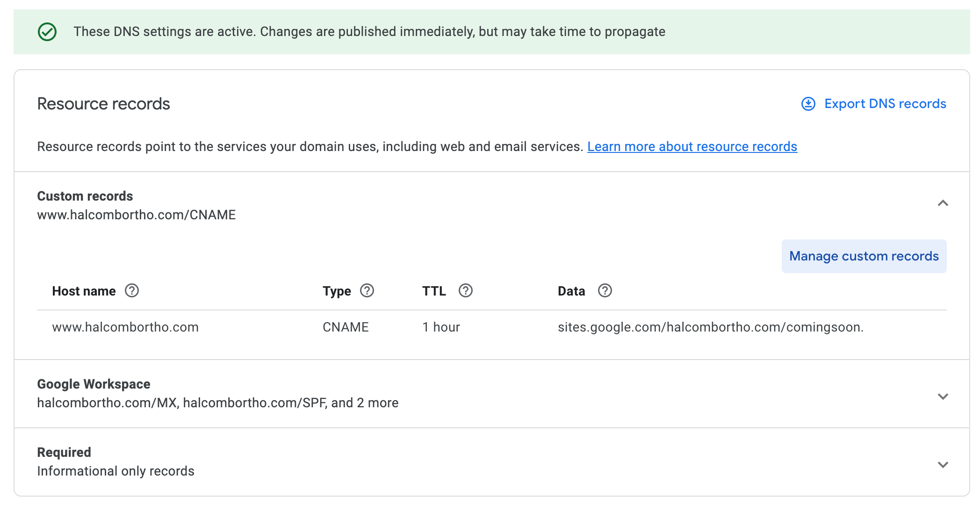The width and height of the screenshot is (980, 505).
Task: Click the CNAME type cell
Action: point(346,327)
